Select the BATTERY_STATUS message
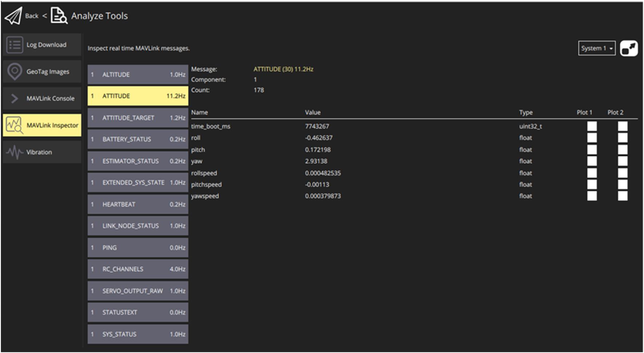 click(138, 139)
